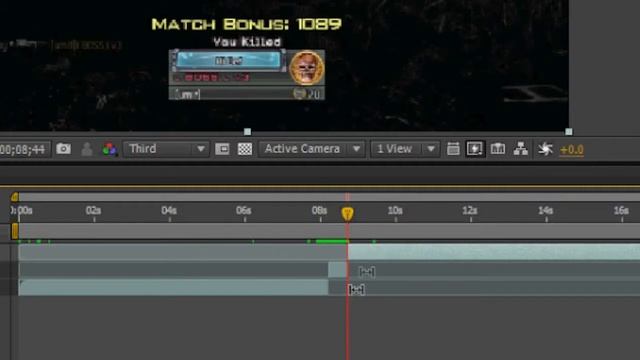Viewport: 640px width, 360px height.
Task: Open the RGB channel display icon
Action: tap(109, 149)
